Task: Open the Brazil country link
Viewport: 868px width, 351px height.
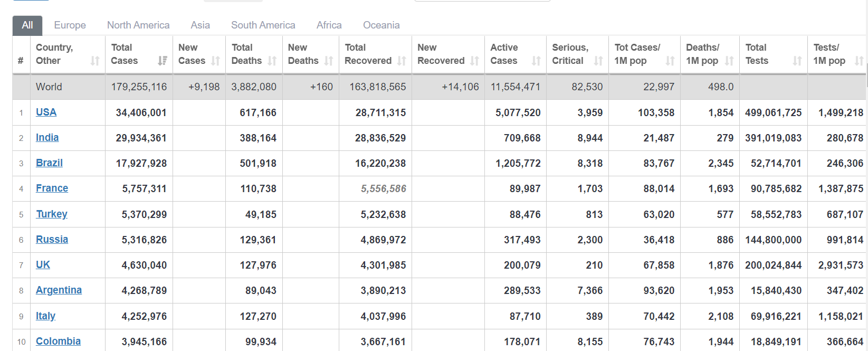Action: tap(49, 163)
